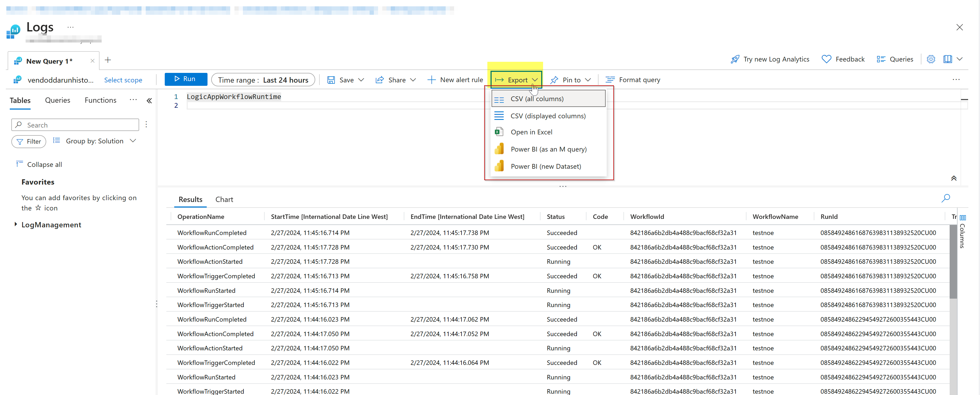Choose Open in Excel
The height and width of the screenshot is (395, 980).
[x=548, y=132]
